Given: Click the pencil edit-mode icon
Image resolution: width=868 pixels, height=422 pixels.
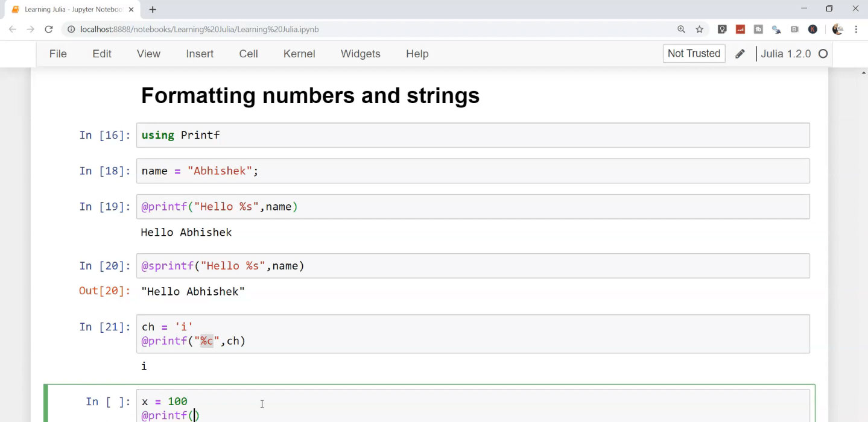Looking at the screenshot, I should point(740,54).
